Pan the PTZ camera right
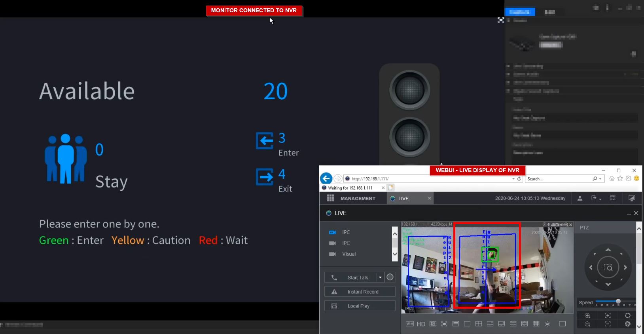The height and width of the screenshot is (334, 644). coord(625,268)
